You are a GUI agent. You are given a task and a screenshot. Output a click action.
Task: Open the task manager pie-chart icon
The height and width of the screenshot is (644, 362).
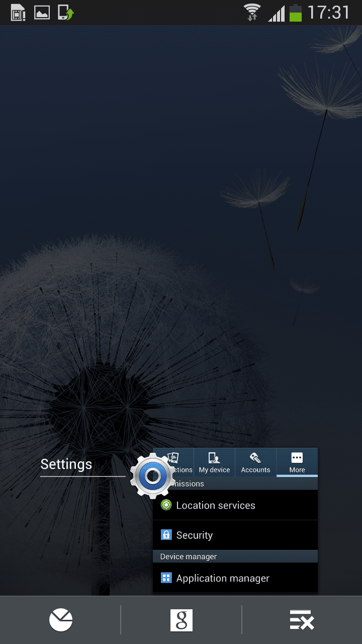(x=61, y=620)
